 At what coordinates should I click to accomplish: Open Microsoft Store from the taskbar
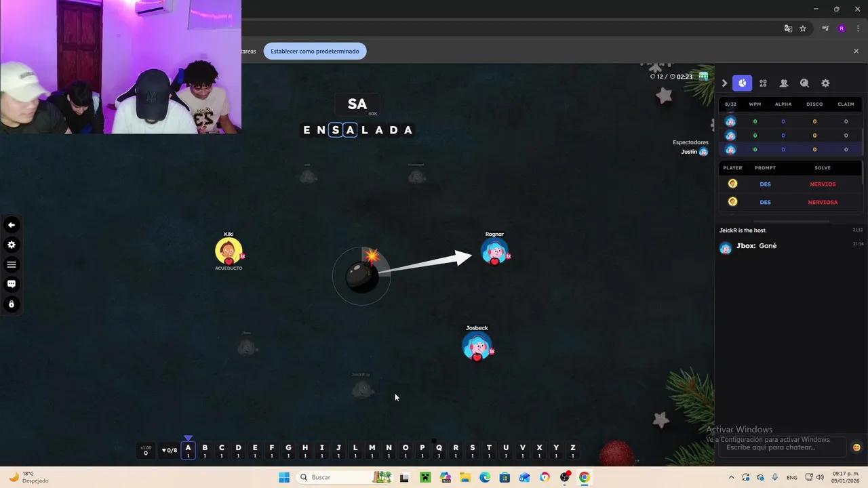505,477
